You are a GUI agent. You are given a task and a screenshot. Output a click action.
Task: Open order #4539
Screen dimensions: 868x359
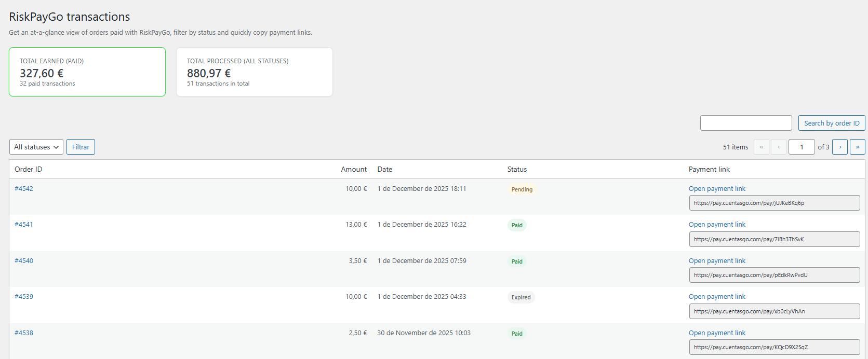[x=24, y=296]
